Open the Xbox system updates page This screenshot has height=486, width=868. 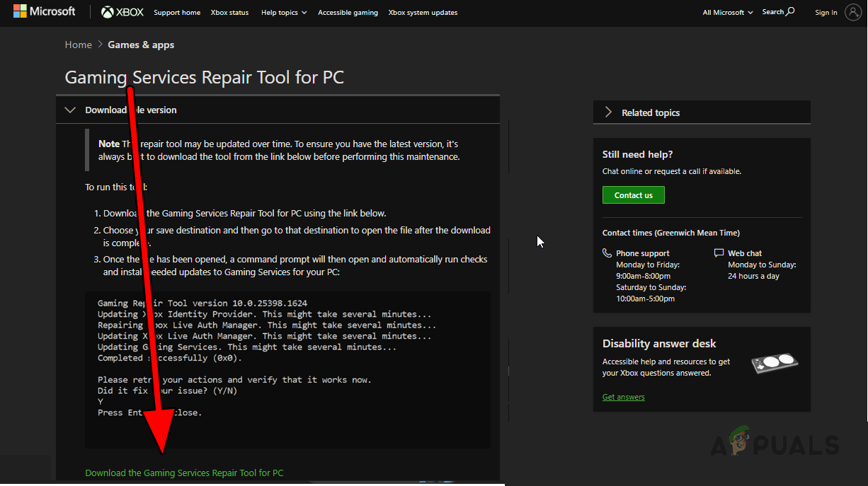423,12
